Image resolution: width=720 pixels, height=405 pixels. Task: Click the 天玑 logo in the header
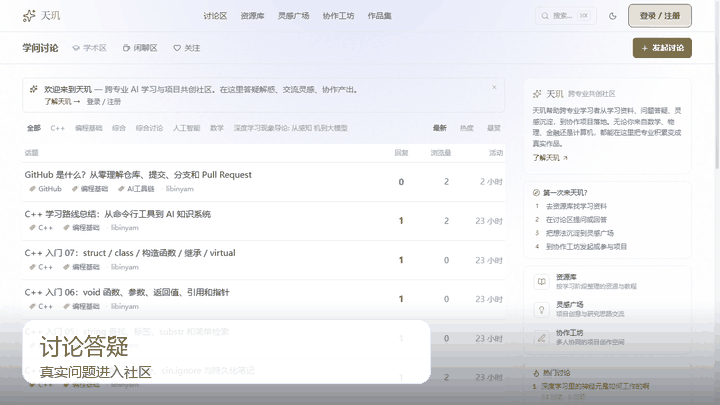point(41,16)
